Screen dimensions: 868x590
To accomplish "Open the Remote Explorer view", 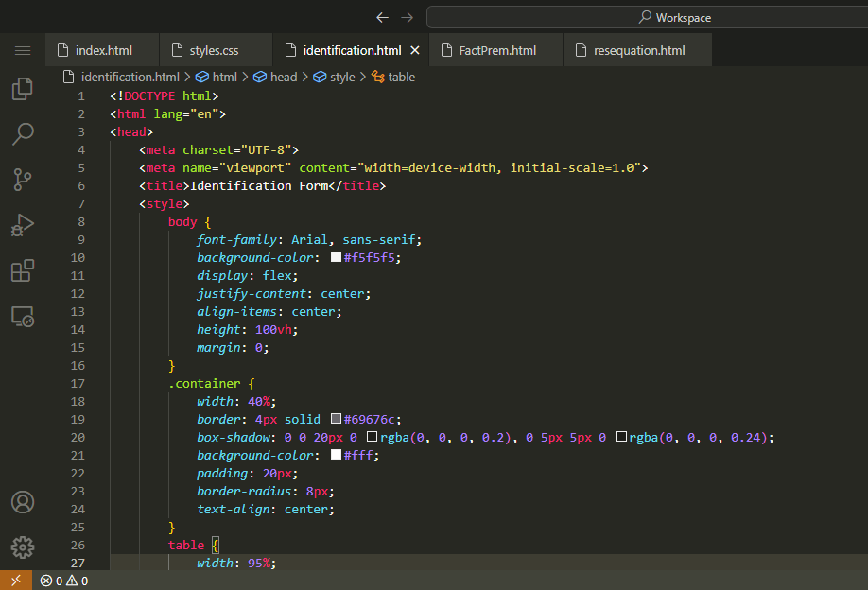I will (x=23, y=317).
